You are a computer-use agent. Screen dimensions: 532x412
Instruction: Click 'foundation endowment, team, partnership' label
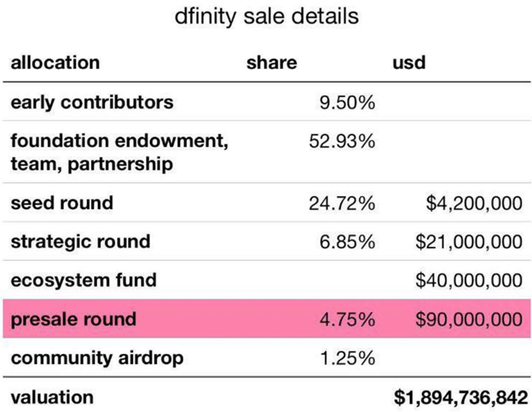[x=119, y=152]
